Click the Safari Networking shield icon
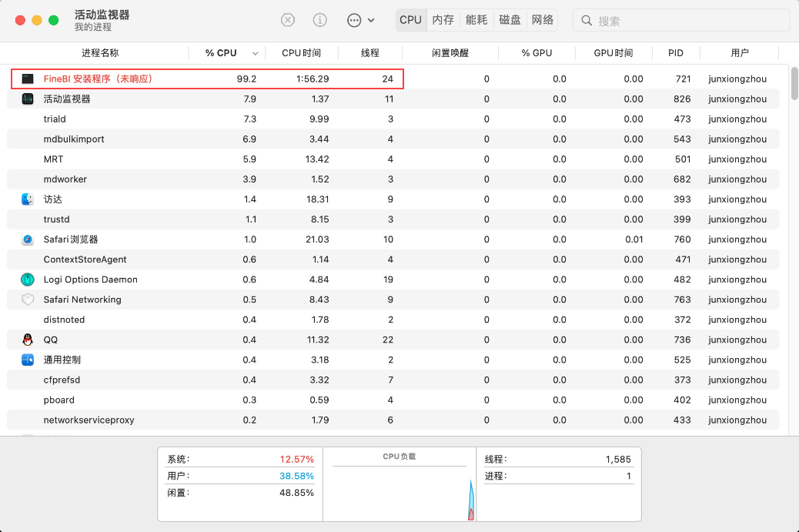Image resolution: width=799 pixels, height=532 pixels. (x=28, y=299)
